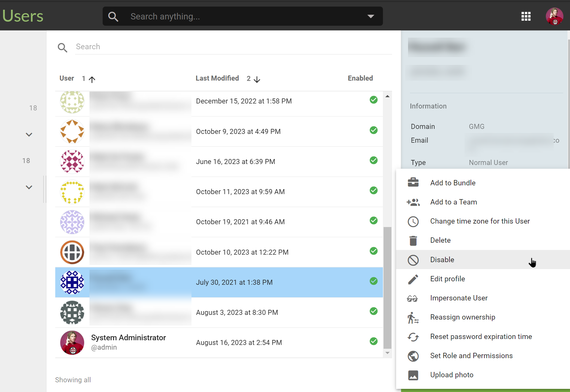Viewport: 570px width, 392px height.
Task: Select Reassign ownership menu entry
Action: coord(483,317)
